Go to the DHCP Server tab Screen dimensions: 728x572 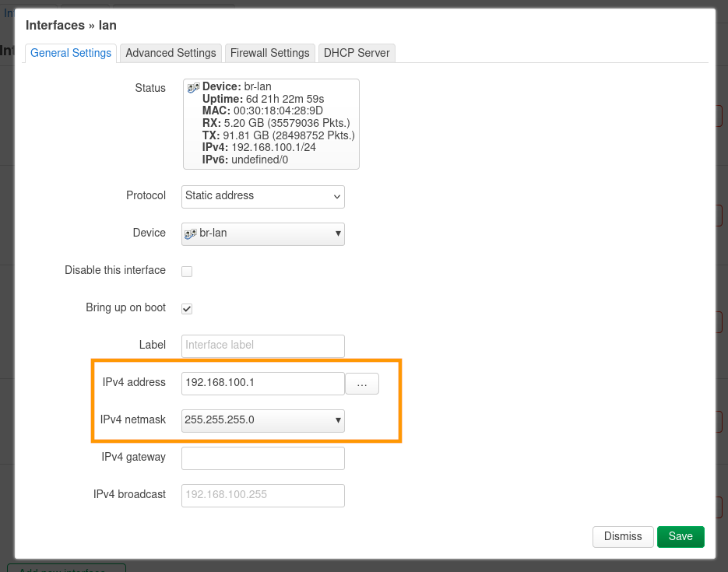(357, 53)
